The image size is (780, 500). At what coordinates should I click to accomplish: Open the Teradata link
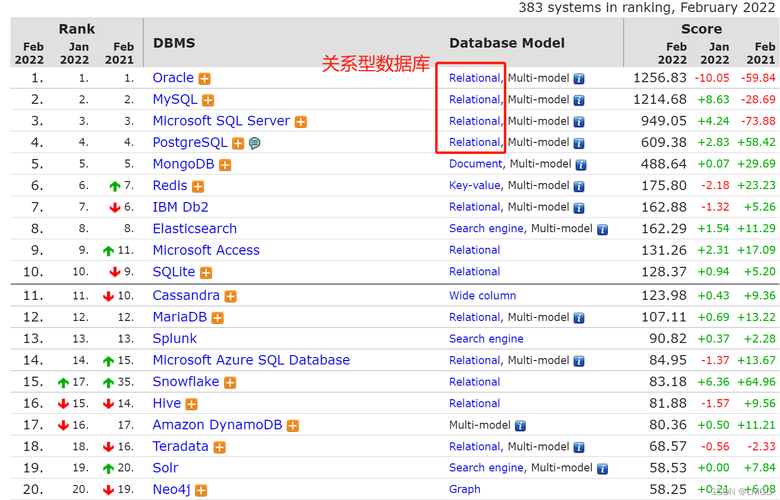coord(181,446)
